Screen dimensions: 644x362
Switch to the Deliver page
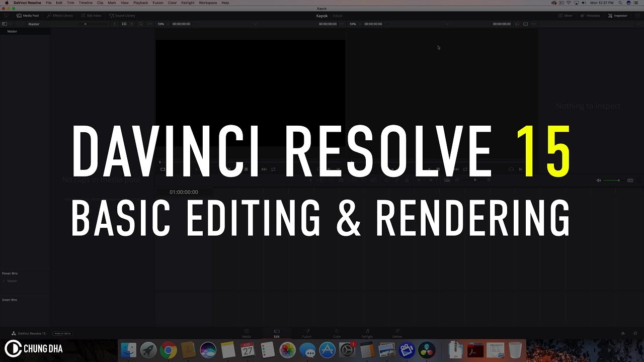pos(397,334)
